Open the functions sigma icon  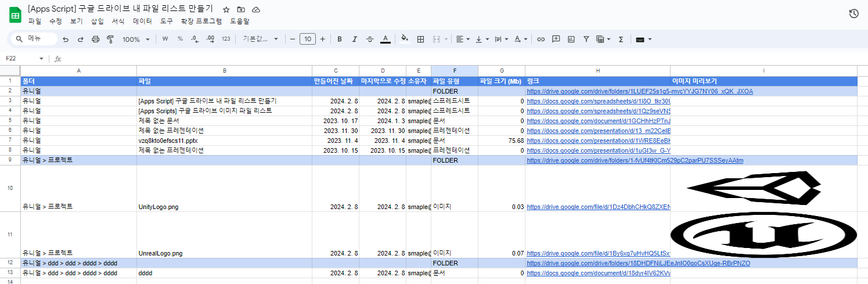click(621, 39)
